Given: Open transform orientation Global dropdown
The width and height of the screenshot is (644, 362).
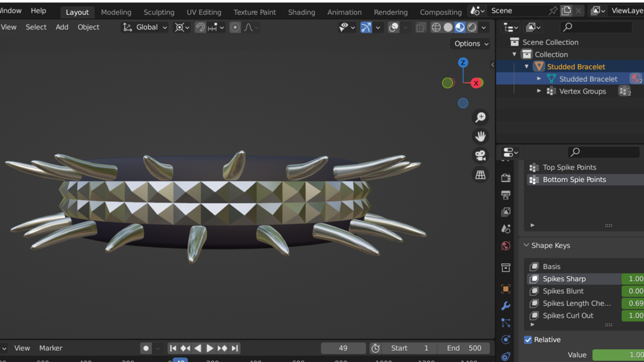Looking at the screenshot, I should click(x=145, y=27).
